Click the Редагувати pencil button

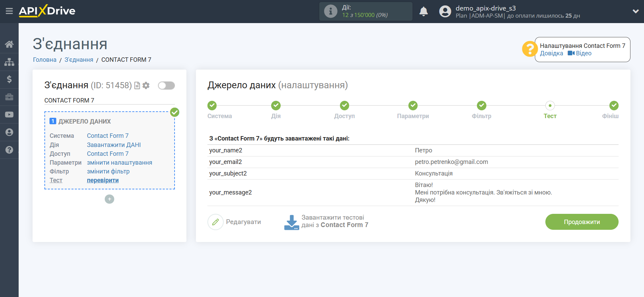tap(234, 222)
